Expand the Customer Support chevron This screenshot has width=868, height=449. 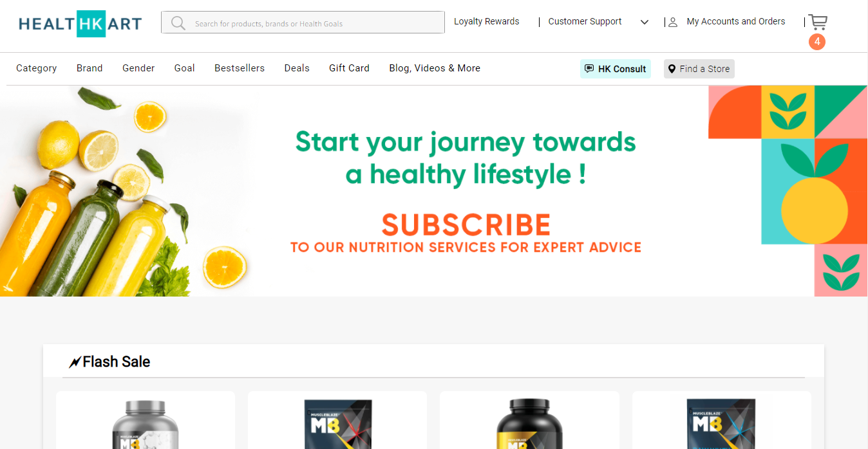pyautogui.click(x=645, y=23)
